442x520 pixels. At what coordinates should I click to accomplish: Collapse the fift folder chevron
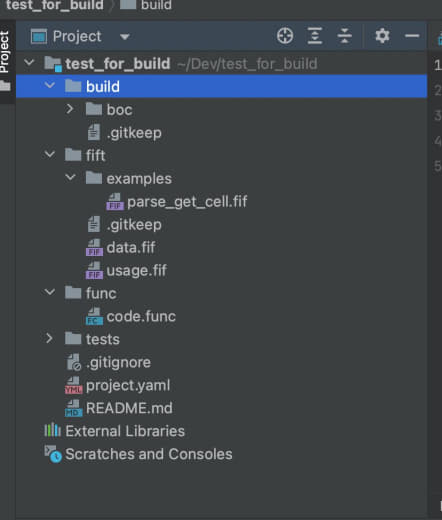click(x=50, y=154)
